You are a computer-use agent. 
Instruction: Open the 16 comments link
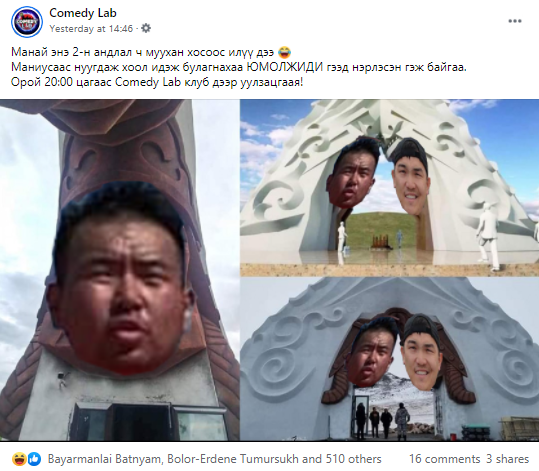(x=444, y=459)
